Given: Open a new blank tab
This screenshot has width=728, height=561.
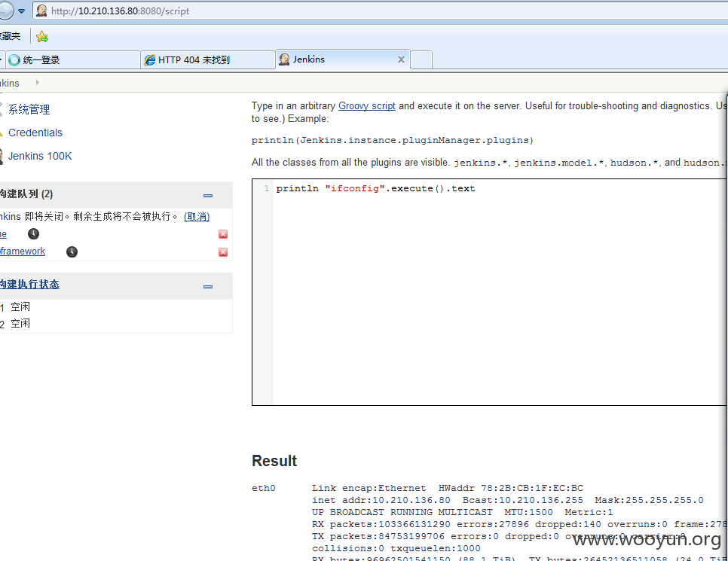Looking at the screenshot, I should [x=421, y=59].
